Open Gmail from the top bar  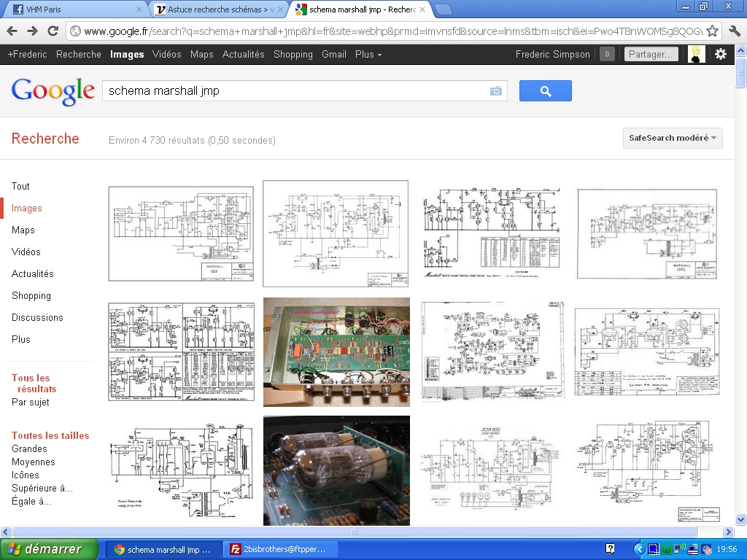click(x=333, y=54)
